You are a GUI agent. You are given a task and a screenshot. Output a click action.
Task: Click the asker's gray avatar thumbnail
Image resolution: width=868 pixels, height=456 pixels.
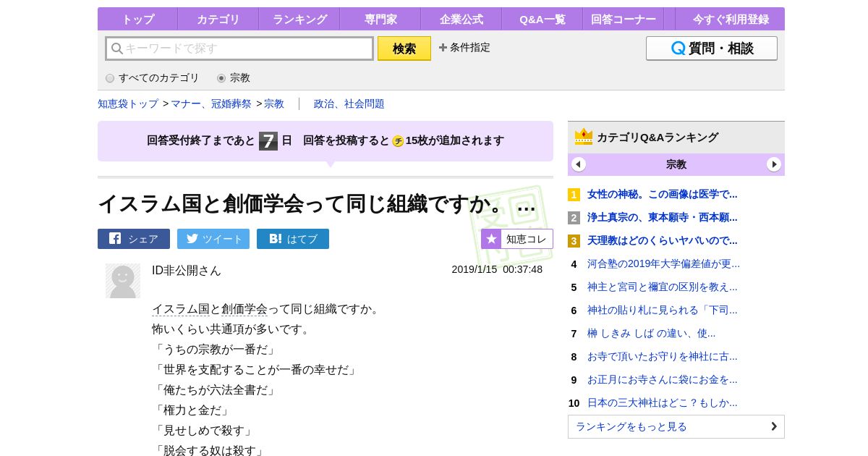123,281
